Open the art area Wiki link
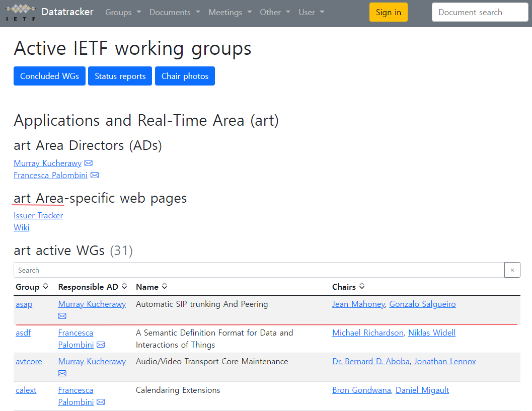Image resolution: width=532 pixels, height=411 pixels. click(x=21, y=227)
